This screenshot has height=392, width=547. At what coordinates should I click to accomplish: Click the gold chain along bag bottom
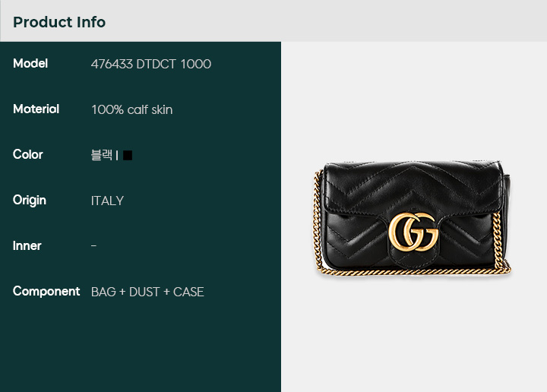413,271
